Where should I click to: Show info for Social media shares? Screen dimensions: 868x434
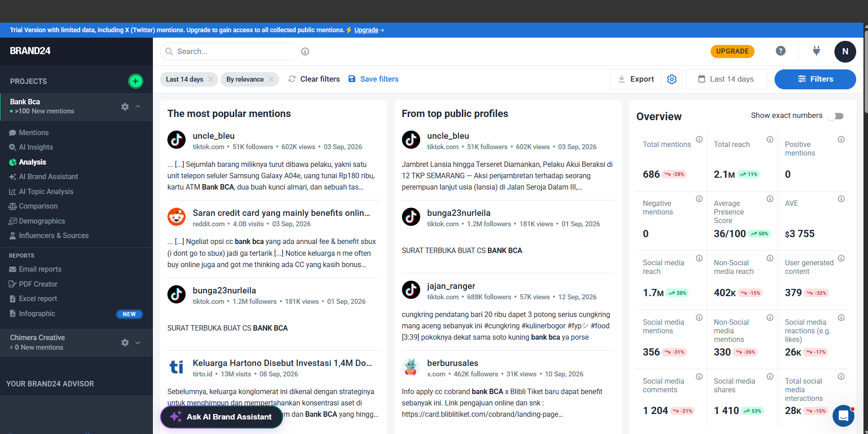[x=770, y=376]
